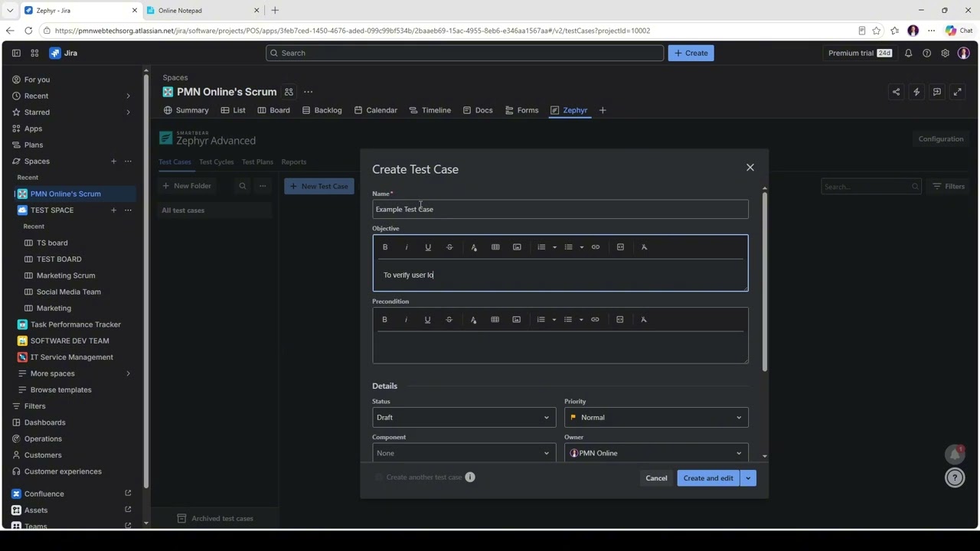980x551 pixels.
Task: Open the Timeline tab
Action: 430,110
